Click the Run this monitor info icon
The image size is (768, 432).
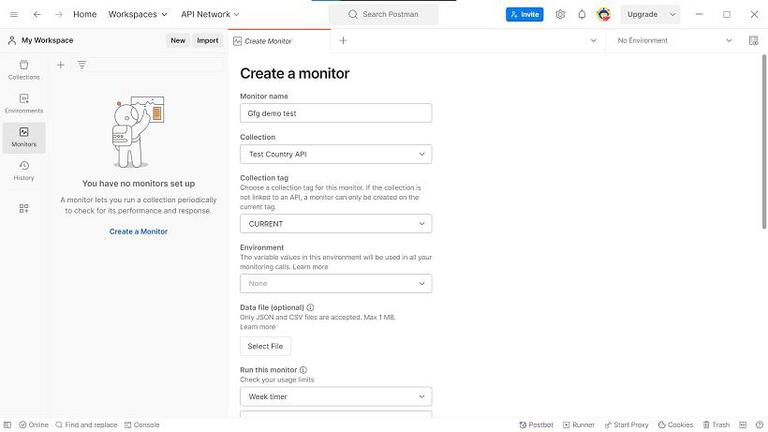point(303,370)
